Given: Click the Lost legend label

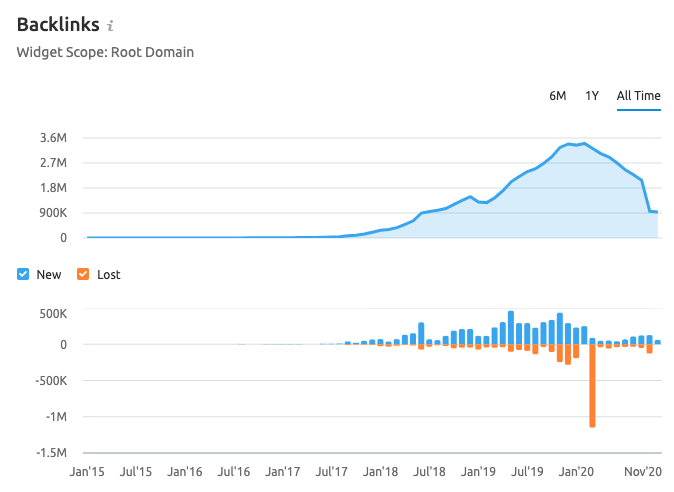Looking at the screenshot, I should pos(108,275).
